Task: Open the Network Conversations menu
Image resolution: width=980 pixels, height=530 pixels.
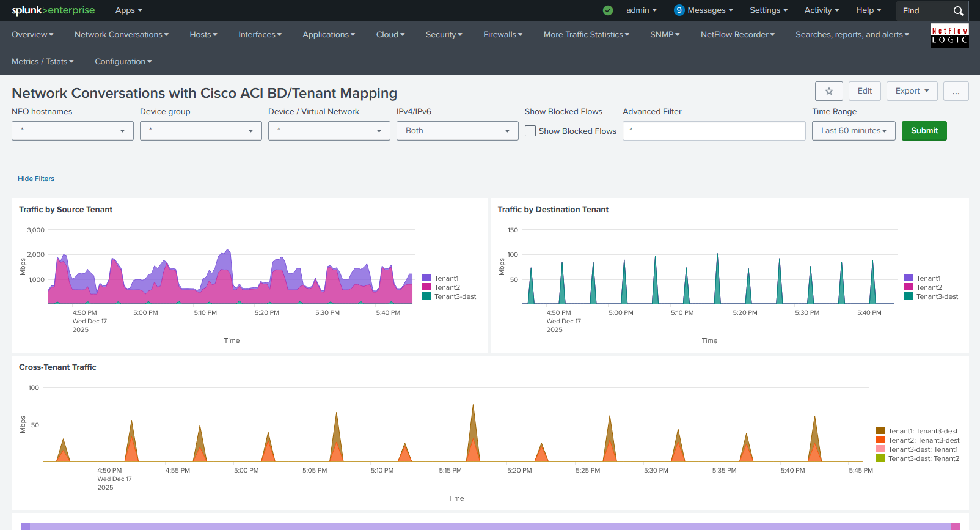Action: point(121,35)
